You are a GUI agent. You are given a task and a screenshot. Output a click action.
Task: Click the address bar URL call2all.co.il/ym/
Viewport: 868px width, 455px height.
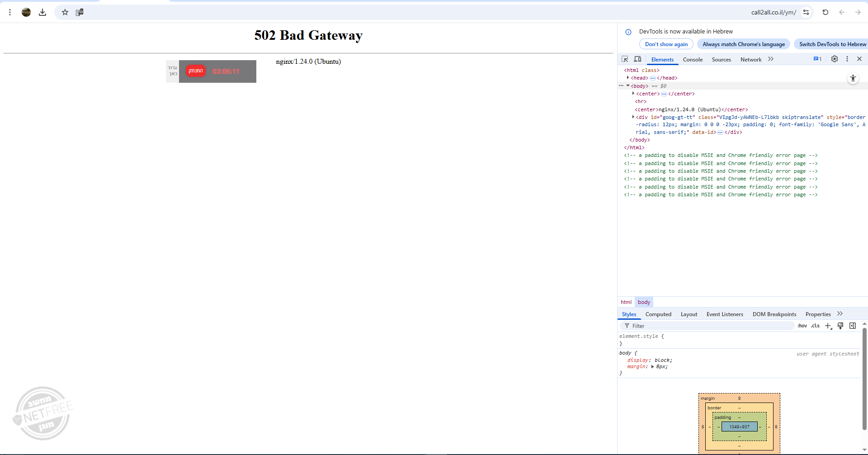coord(774,12)
